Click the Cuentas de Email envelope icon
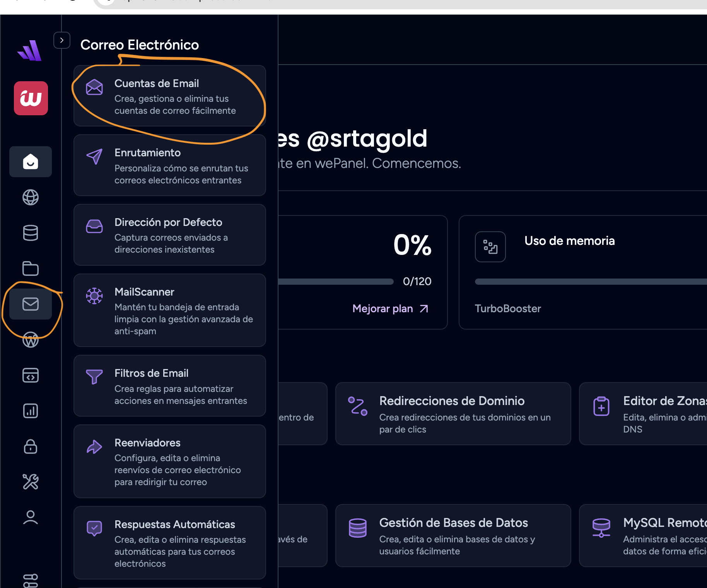 94,87
